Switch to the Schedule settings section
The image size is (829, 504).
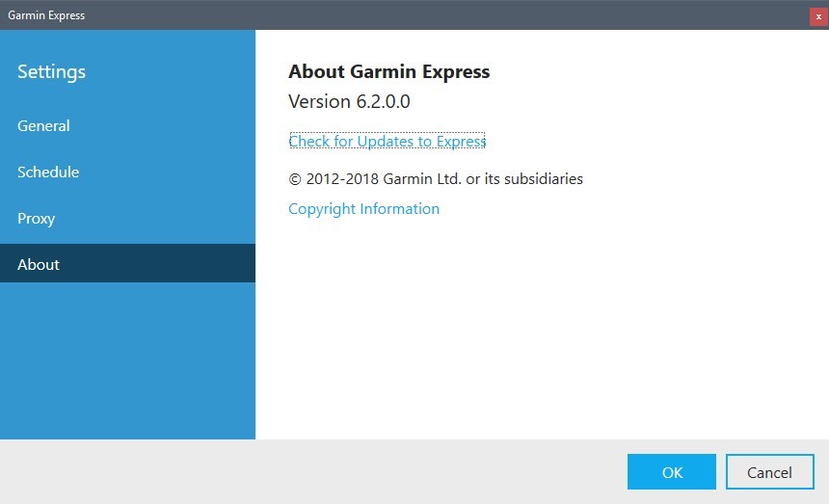127,172
